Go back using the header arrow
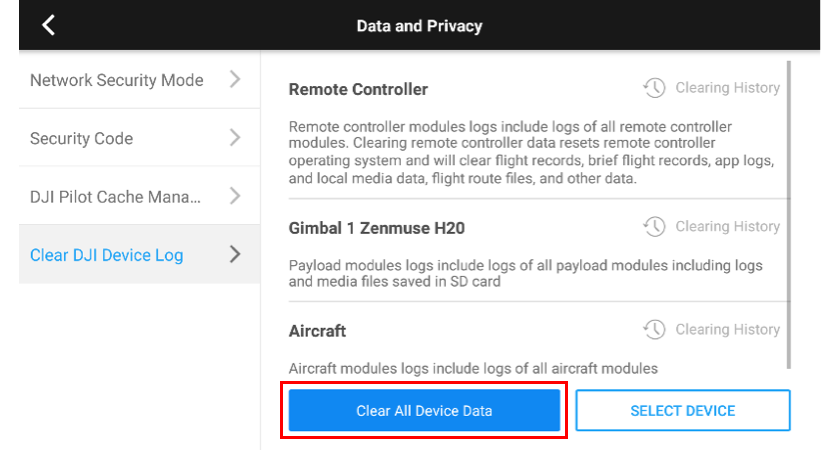This screenshot has height=450, width=840. [x=49, y=25]
